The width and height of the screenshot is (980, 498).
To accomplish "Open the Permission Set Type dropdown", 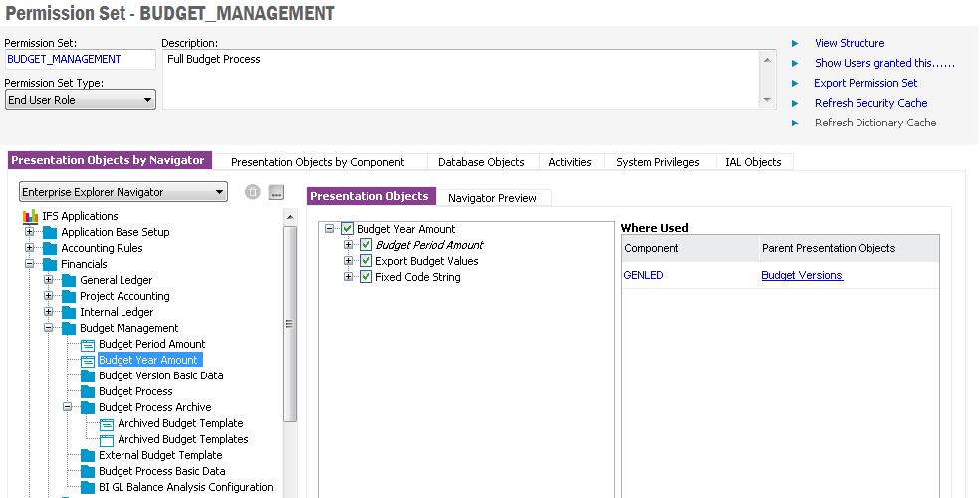I will [81, 100].
